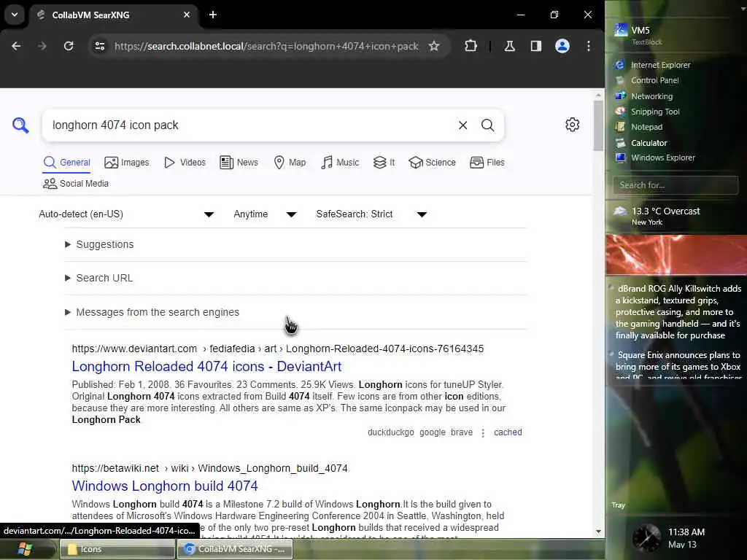Viewport: 747px width, 560px height.
Task: Open Windows Explorer from sidebar
Action: click(x=655, y=157)
